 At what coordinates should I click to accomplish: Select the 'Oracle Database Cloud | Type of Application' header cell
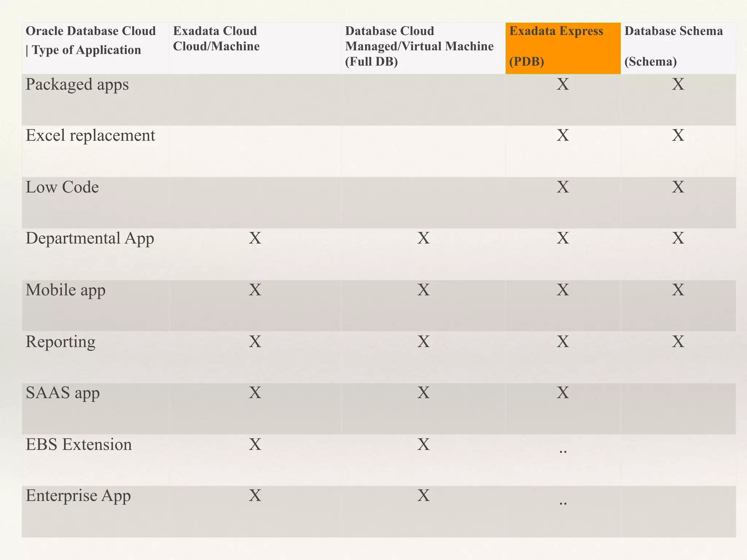pyautogui.click(x=96, y=48)
